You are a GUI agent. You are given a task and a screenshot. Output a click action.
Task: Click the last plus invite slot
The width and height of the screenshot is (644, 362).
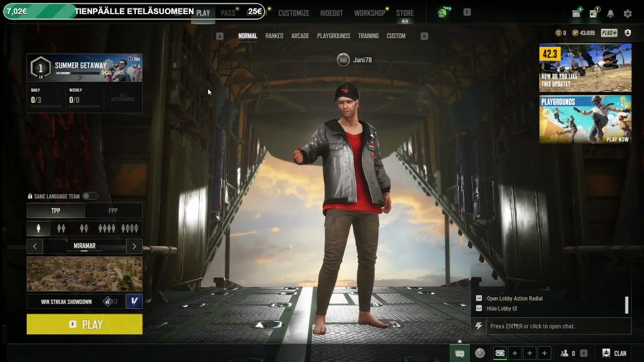click(x=544, y=353)
